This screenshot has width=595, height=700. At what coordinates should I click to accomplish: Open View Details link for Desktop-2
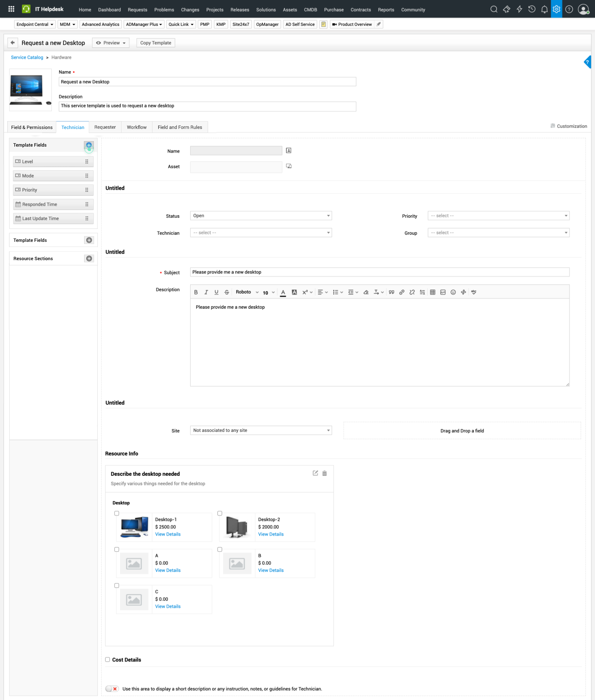pyautogui.click(x=271, y=534)
